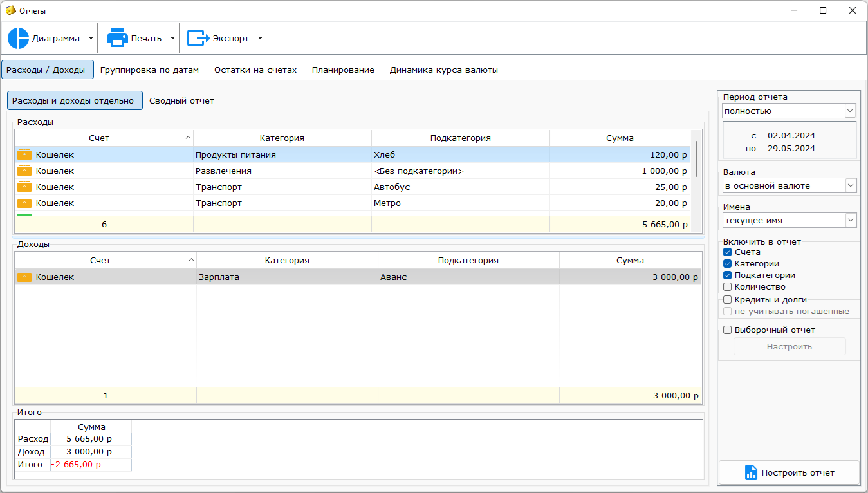The image size is (868, 493).
Task: Sort expenses by Категория column header
Action: pos(282,138)
